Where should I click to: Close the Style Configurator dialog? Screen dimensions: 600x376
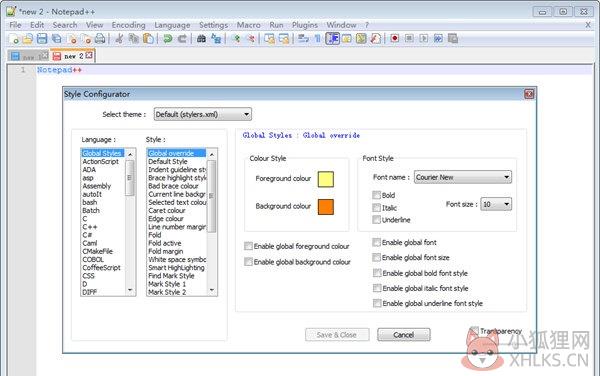[529, 94]
